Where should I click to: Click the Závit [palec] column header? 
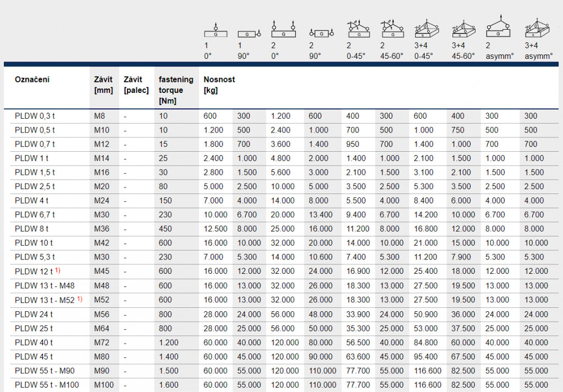click(x=136, y=85)
